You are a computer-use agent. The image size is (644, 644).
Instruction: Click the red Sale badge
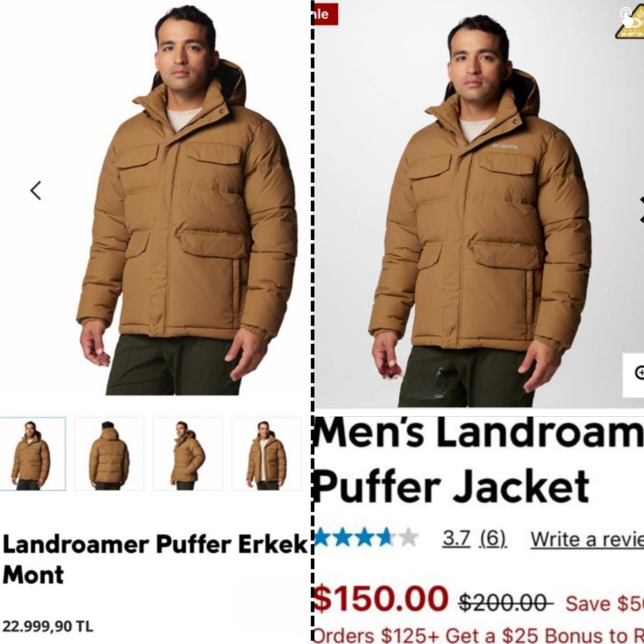click(x=326, y=14)
